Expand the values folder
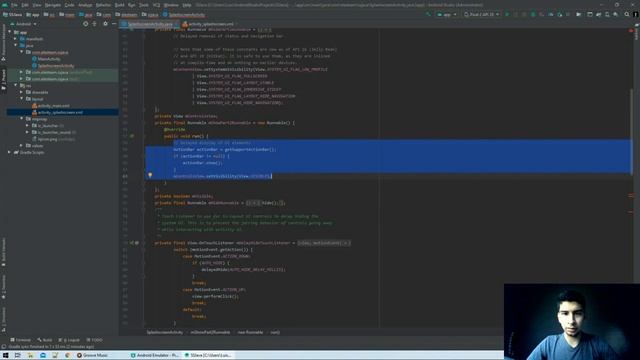The width and height of the screenshot is (640, 360). pyautogui.click(x=22, y=145)
